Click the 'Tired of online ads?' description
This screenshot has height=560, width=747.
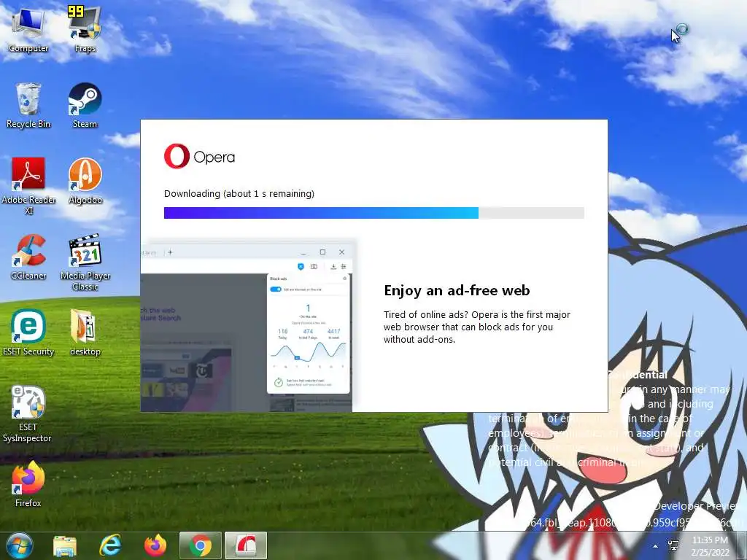[x=477, y=327]
